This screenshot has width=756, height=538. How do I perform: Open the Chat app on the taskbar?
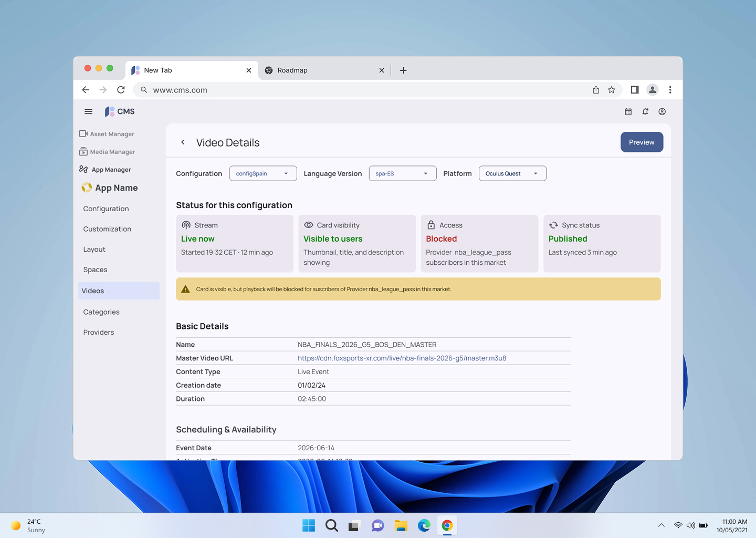click(x=378, y=525)
